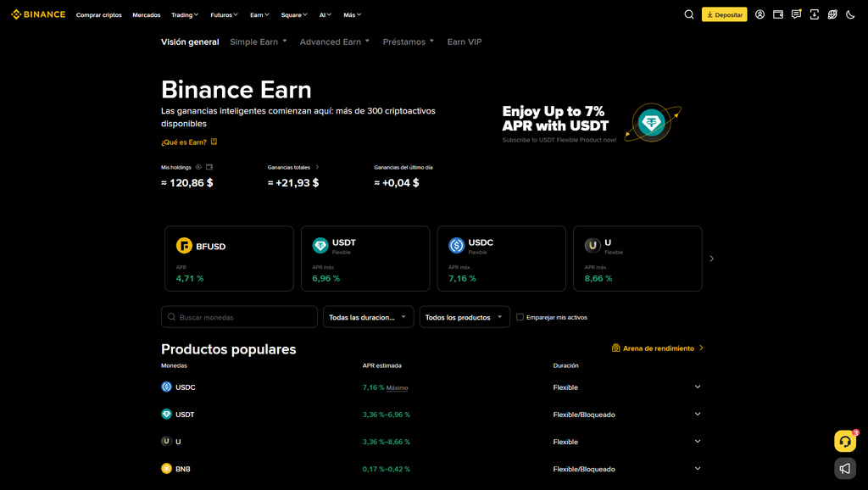Click the app download icon
The height and width of the screenshot is (490, 868).
[815, 14]
